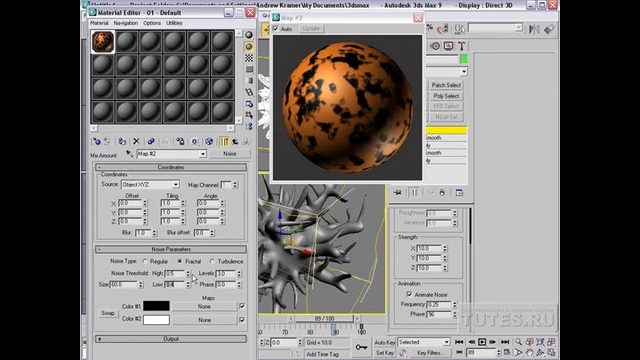Toggle the Color #1 map checkbox
This screenshot has width=640, height=360.
coord(242,306)
